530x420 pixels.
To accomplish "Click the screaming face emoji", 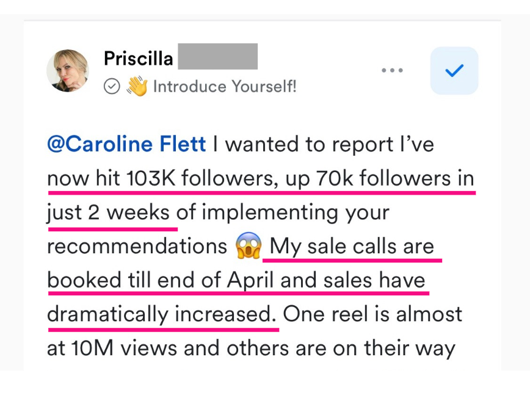I will tap(249, 247).
